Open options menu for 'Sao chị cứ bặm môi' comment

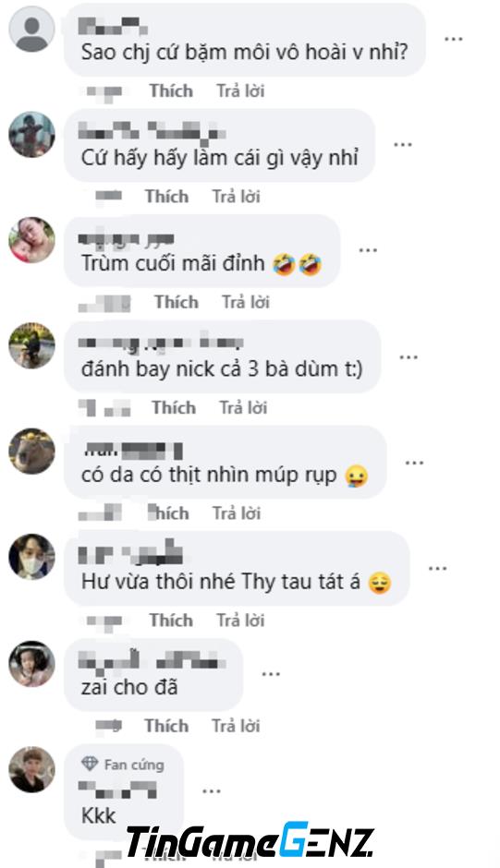454,39
